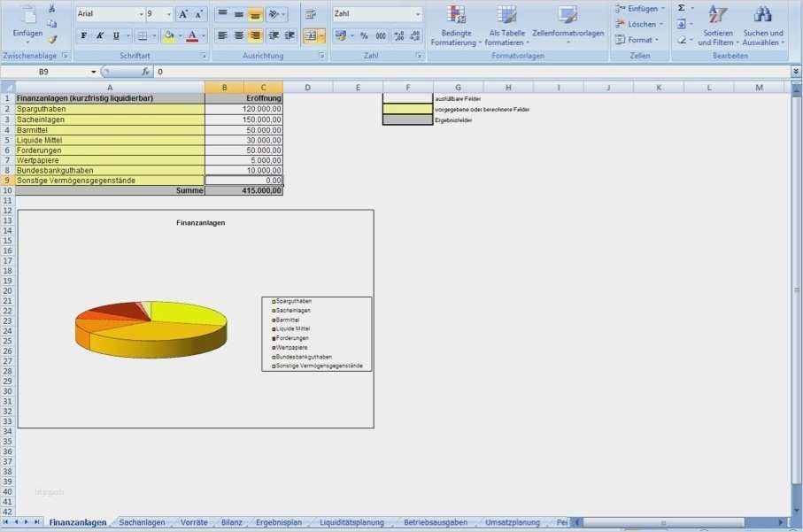Viewport: 803px width, 532px height.
Task: Apply thousands separator 000 format
Action: [381, 35]
